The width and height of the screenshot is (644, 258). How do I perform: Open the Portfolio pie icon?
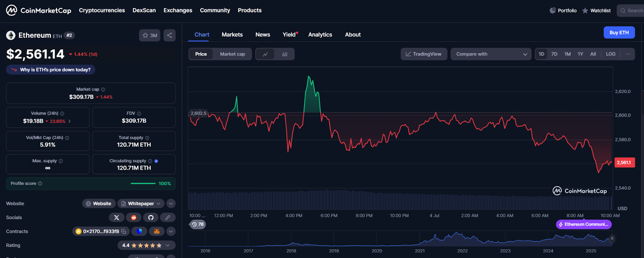pos(553,10)
